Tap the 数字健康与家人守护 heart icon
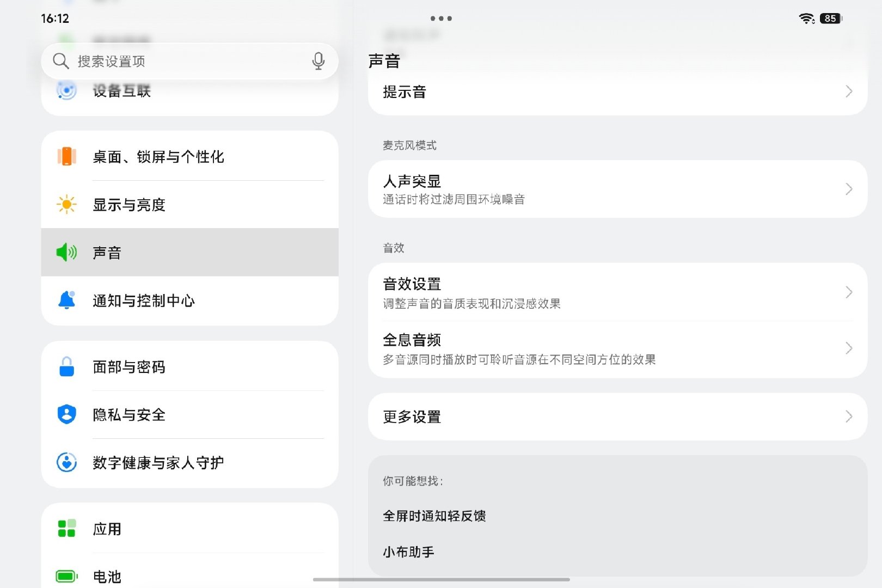This screenshot has width=882, height=588. [x=66, y=462]
